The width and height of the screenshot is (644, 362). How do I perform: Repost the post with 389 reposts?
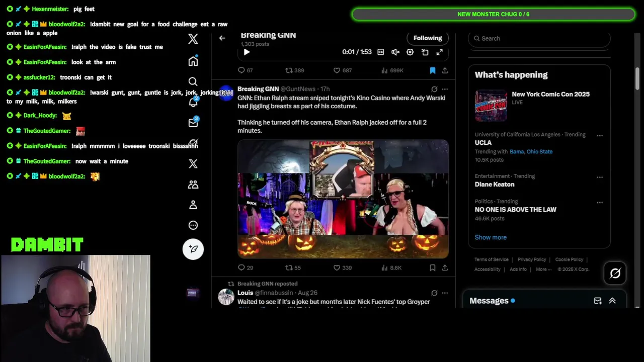click(x=294, y=70)
